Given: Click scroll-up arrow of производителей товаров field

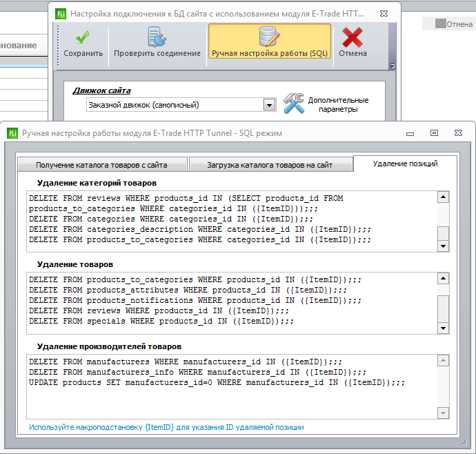Looking at the screenshot, I should click(x=443, y=360).
